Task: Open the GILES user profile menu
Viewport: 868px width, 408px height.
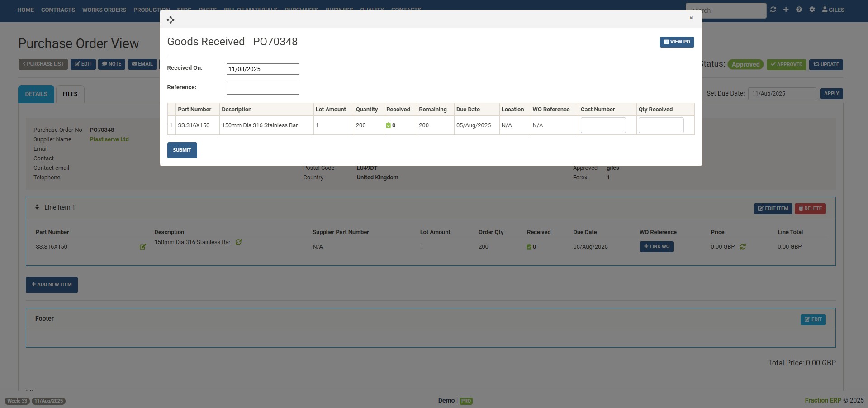Action: 833,10
